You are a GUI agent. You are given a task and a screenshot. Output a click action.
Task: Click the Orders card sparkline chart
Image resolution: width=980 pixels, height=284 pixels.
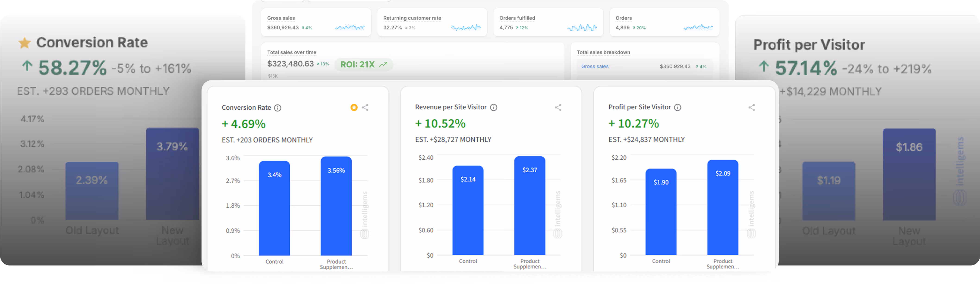(x=698, y=27)
